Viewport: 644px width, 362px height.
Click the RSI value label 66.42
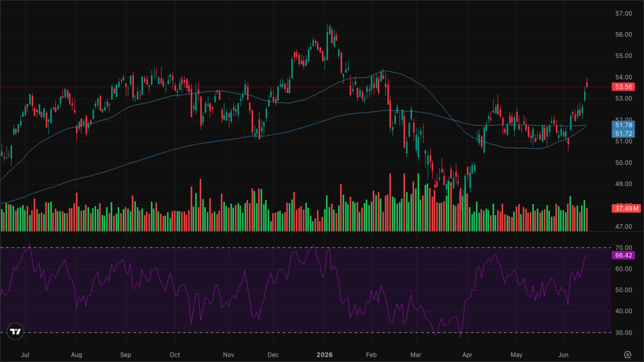pos(623,255)
